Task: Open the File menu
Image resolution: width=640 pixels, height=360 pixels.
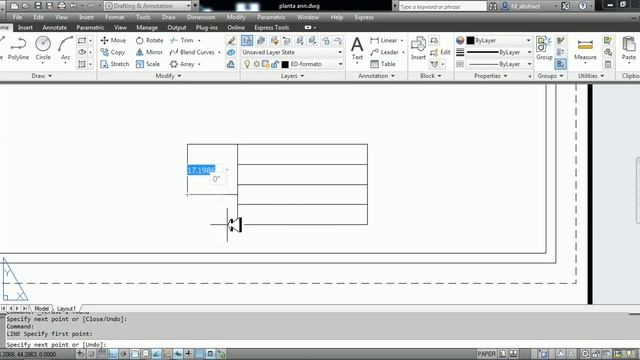Action: (17, 17)
